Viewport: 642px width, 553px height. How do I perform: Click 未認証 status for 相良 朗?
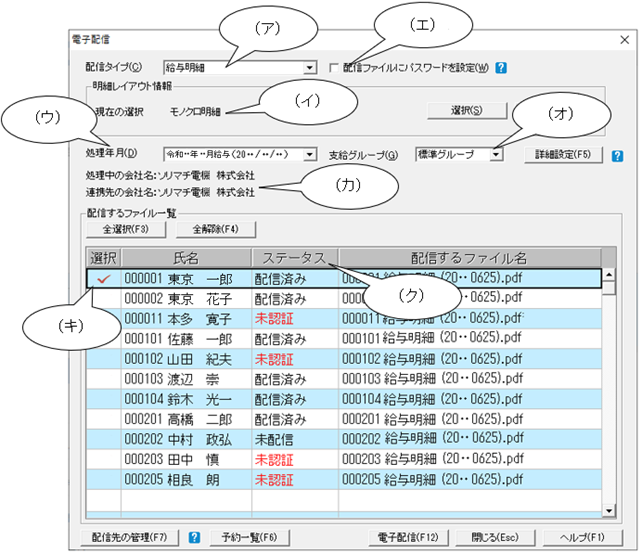coord(274,480)
